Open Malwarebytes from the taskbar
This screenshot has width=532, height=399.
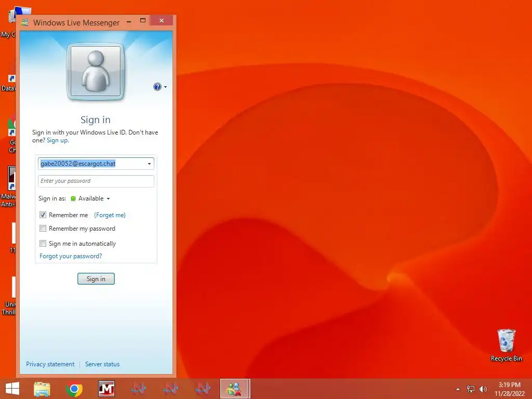(107, 389)
